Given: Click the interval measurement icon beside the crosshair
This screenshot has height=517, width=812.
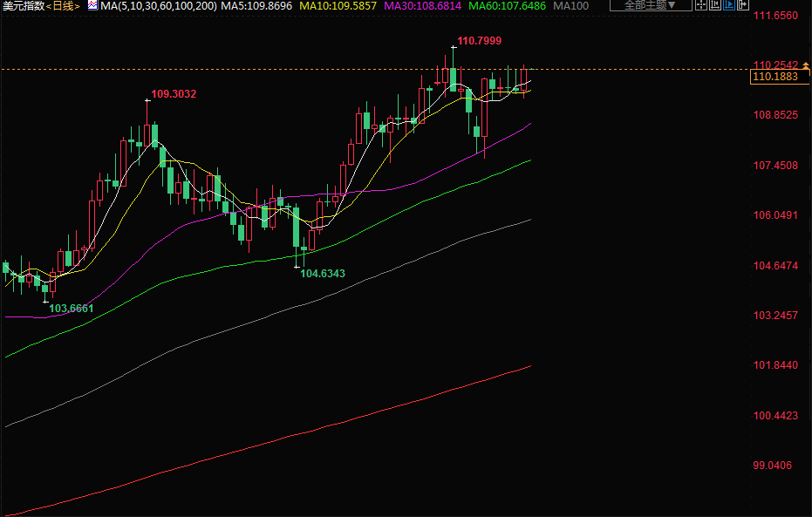Looking at the screenshot, I should coord(716,6).
